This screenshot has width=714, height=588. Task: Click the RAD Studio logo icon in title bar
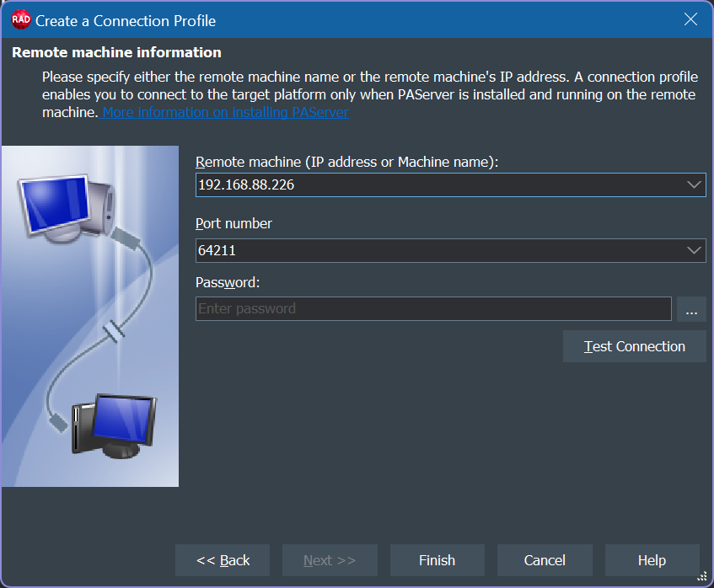click(20, 20)
